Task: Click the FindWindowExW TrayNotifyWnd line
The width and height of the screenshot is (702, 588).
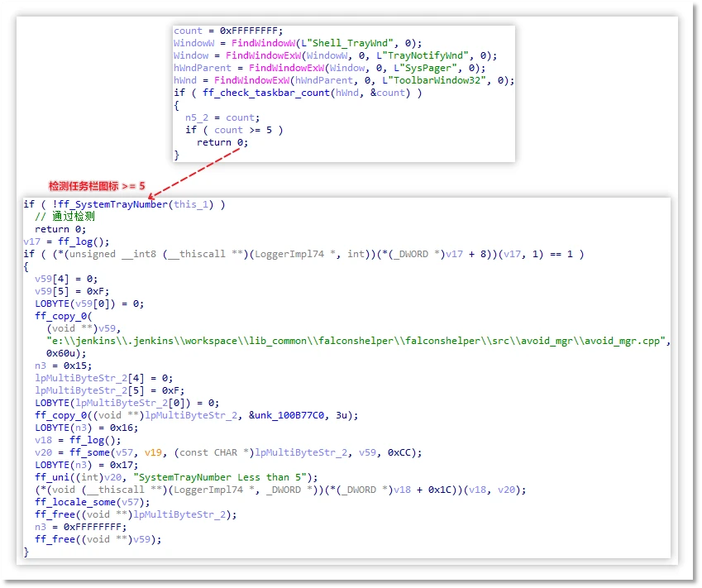Action: click(336, 55)
